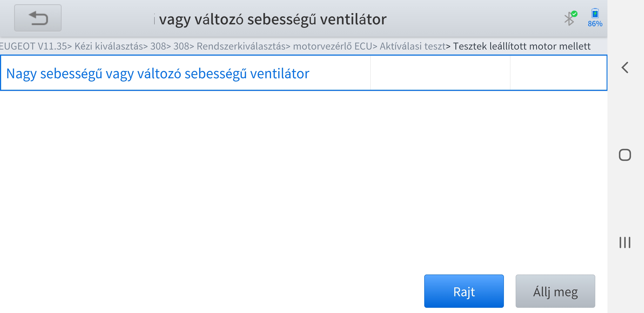Tap the back arrow button in header
This screenshot has height=313, width=644.
[x=38, y=18]
